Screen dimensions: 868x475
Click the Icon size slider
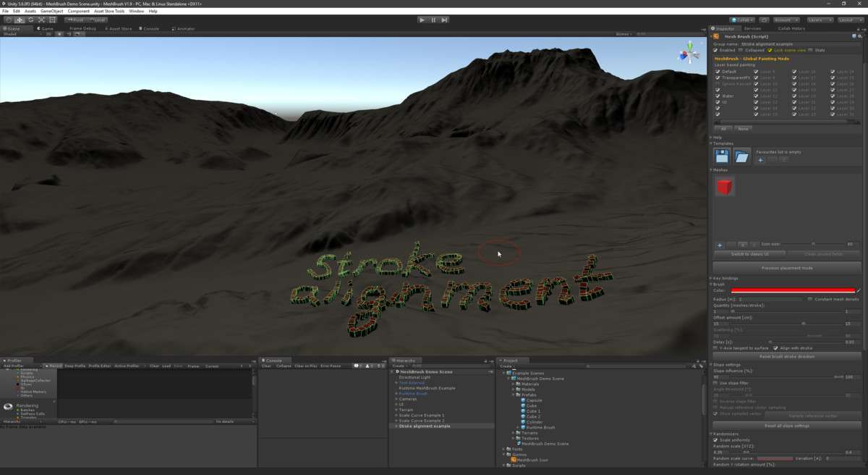[x=814, y=245]
